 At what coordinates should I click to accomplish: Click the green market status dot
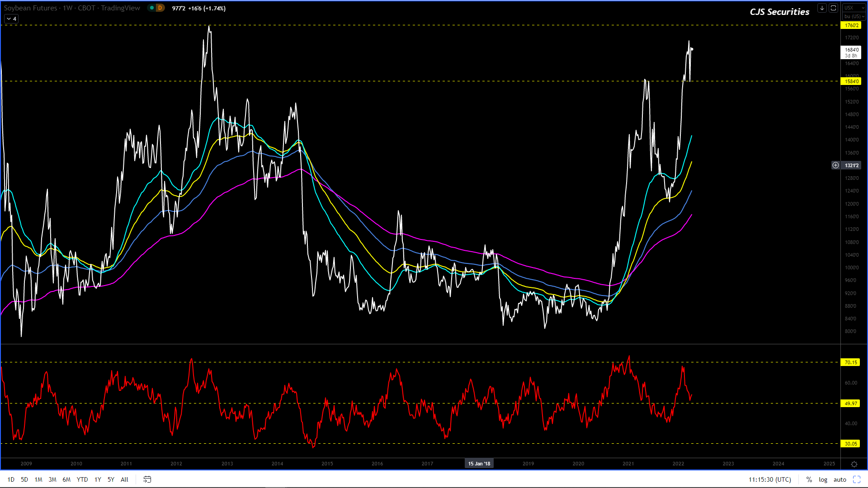tap(152, 8)
